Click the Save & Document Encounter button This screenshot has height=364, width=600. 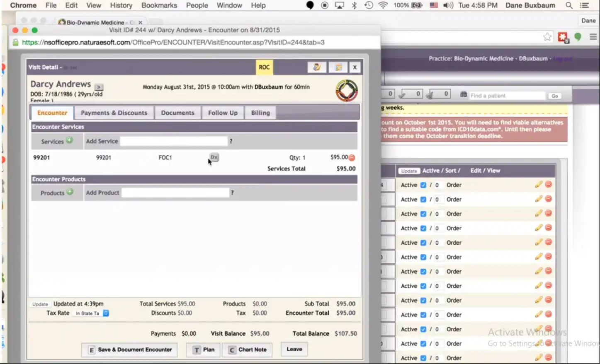coord(129,350)
